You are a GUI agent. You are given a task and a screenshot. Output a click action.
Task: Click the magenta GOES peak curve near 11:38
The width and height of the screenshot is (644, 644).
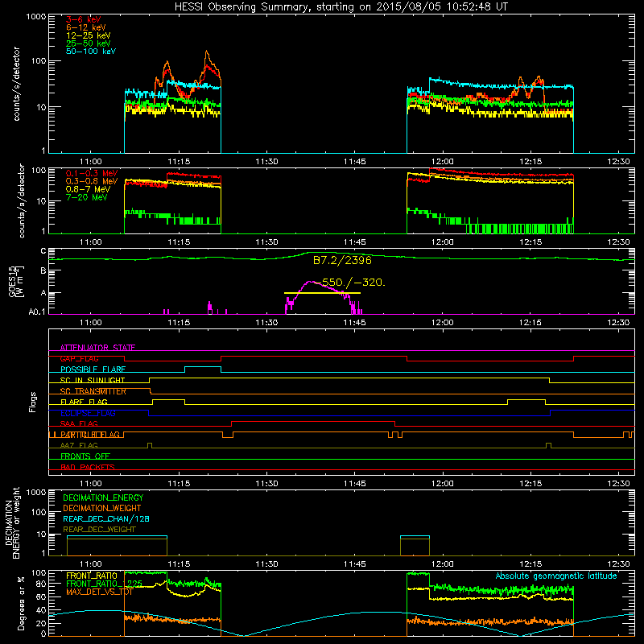pos(312,282)
